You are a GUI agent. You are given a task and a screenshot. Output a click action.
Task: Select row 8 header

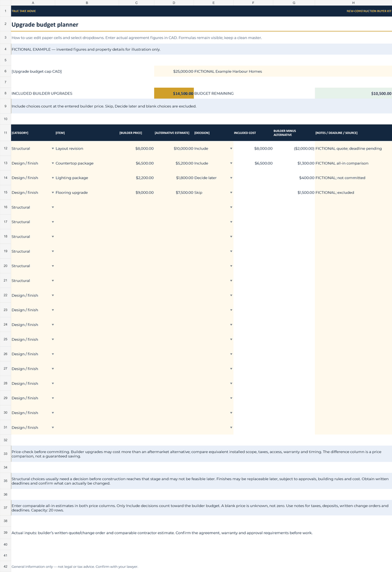6,93
